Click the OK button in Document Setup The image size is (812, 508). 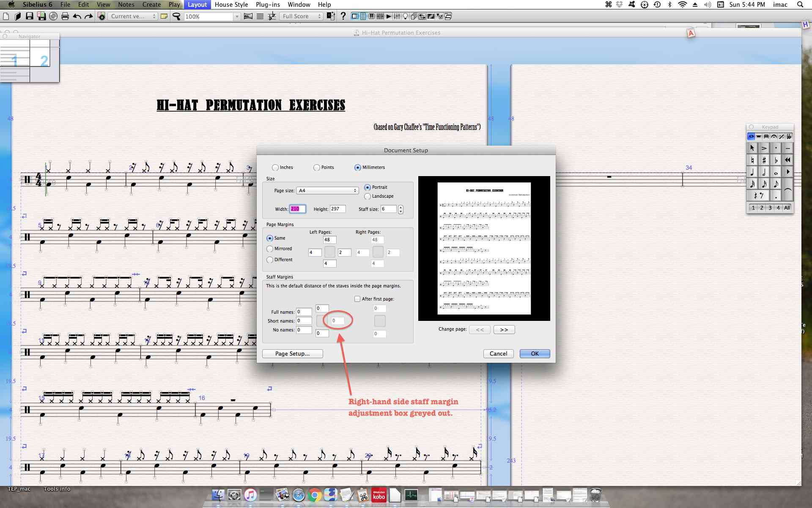(x=535, y=353)
